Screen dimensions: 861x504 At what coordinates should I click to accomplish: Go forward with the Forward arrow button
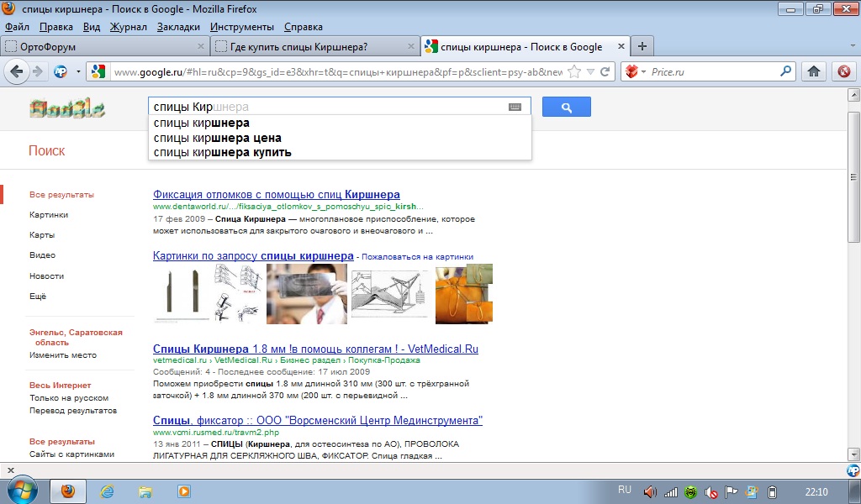[x=37, y=72]
